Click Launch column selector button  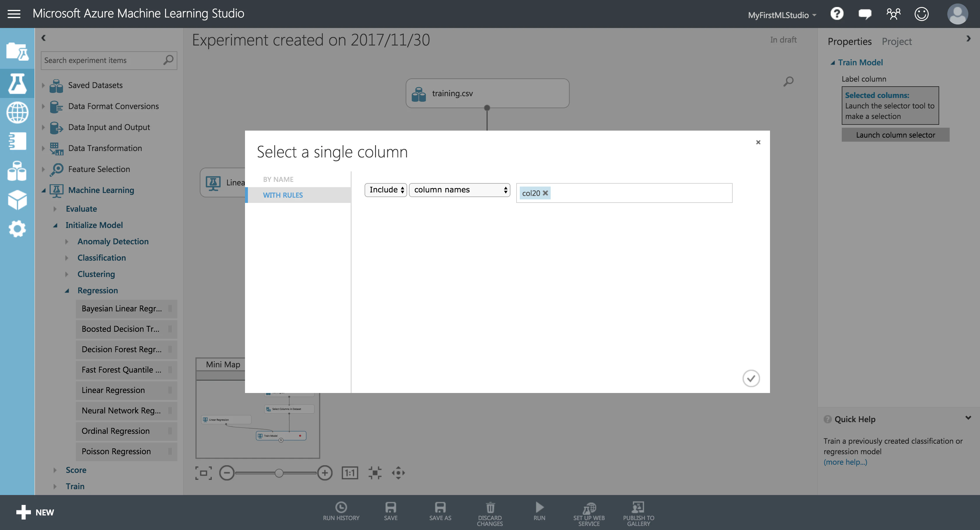tap(895, 135)
